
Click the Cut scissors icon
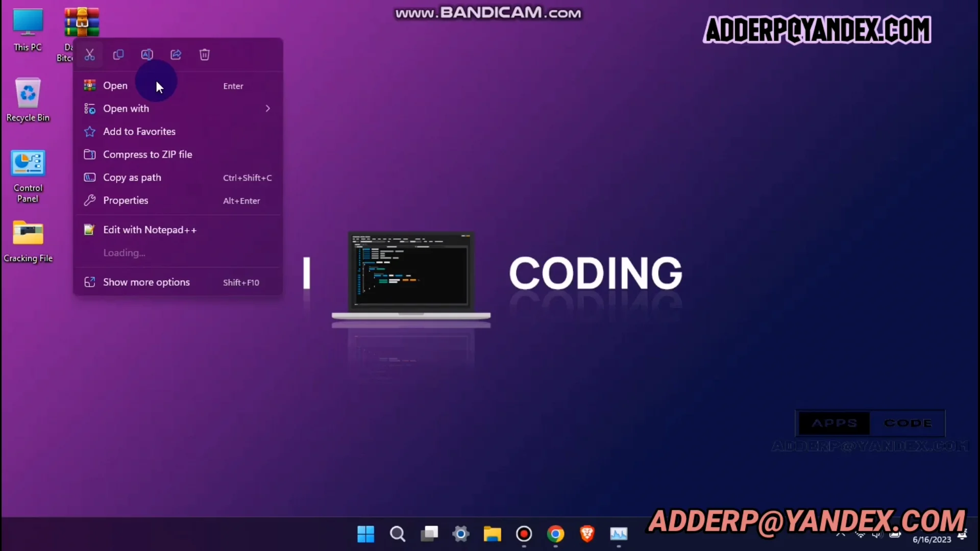point(90,55)
